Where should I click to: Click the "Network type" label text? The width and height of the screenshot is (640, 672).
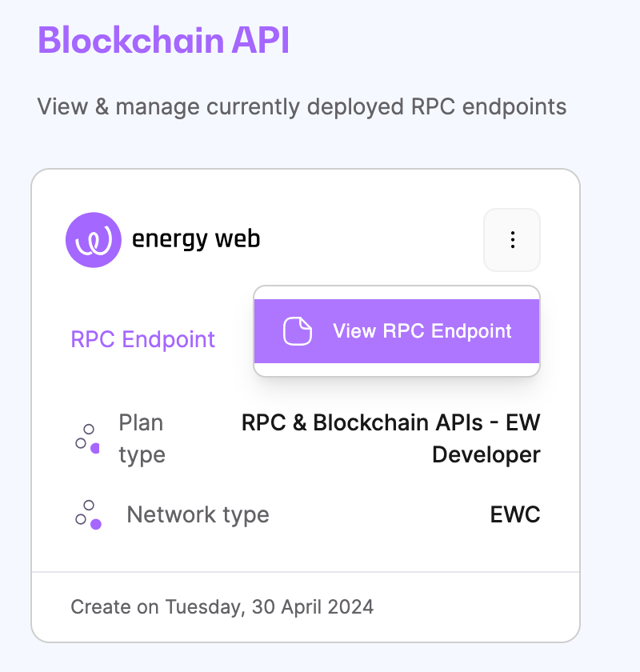(198, 514)
